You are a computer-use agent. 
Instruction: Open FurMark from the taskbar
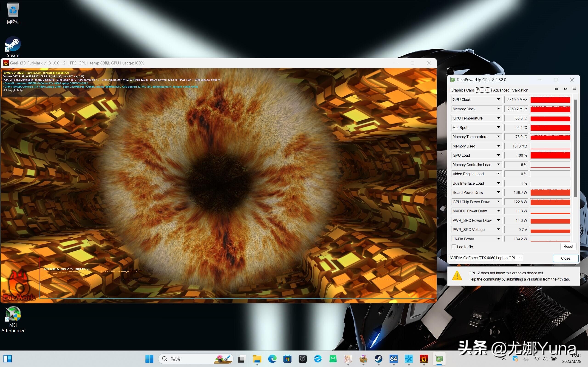tap(424, 359)
